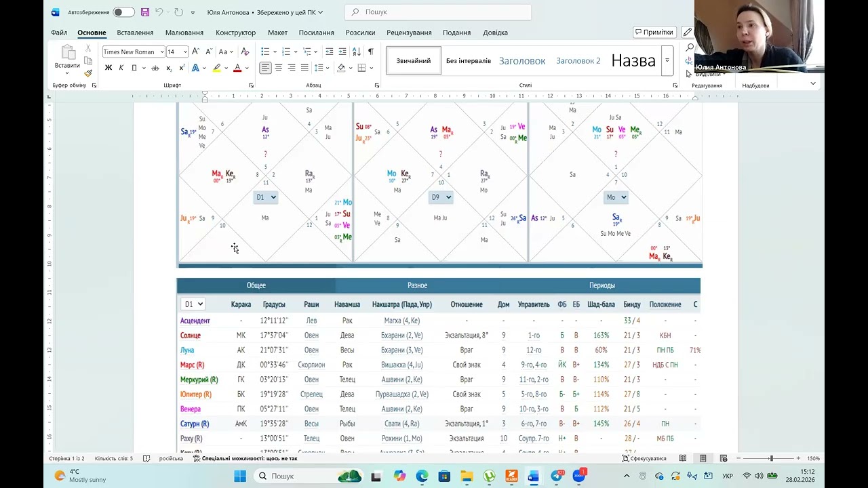Decrease paragraph indent
868x488 pixels.
[329, 52]
